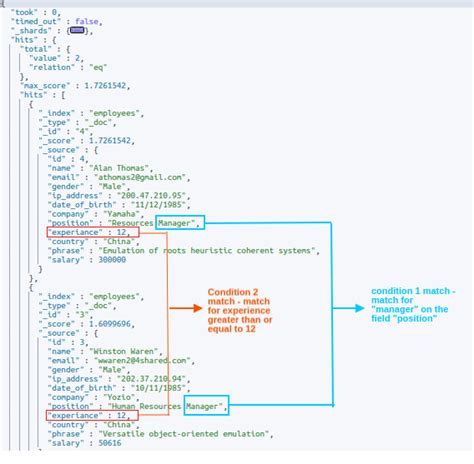Click the email athomas2@gmail.com value

coord(140,177)
